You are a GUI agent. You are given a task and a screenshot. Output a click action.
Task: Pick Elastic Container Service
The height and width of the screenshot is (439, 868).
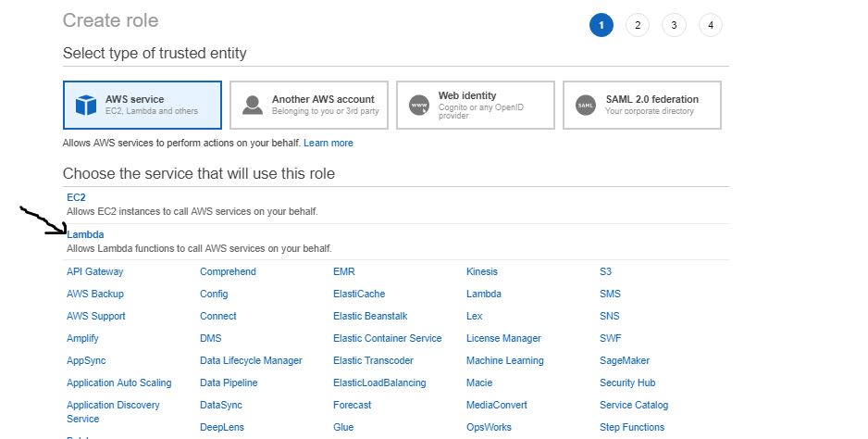click(x=388, y=338)
